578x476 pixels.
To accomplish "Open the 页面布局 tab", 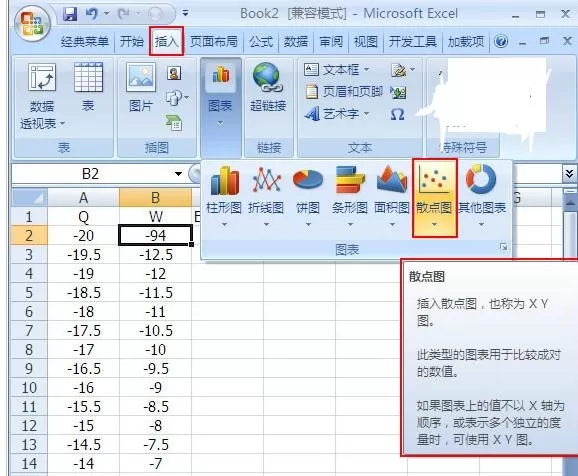I will (x=214, y=41).
